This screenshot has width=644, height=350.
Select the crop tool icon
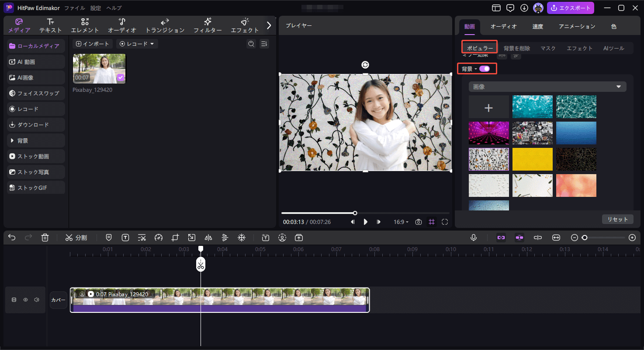(175, 238)
